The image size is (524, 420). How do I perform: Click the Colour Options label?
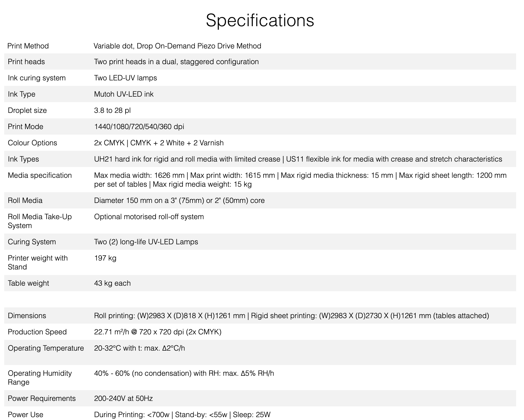(x=32, y=143)
